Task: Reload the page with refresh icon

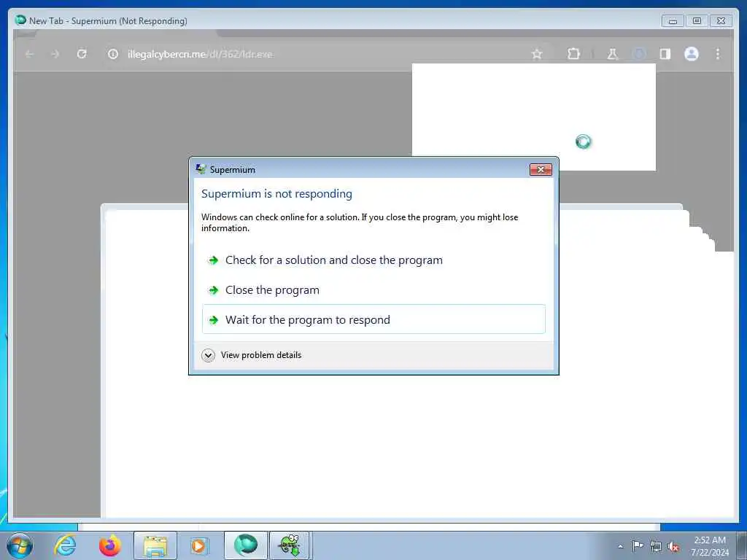Action: 82,54
